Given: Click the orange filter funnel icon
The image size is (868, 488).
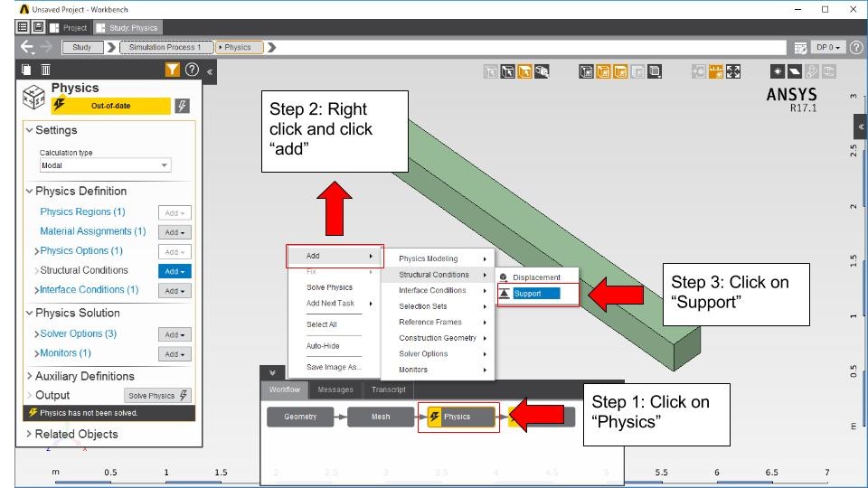Looking at the screenshot, I should [x=172, y=70].
